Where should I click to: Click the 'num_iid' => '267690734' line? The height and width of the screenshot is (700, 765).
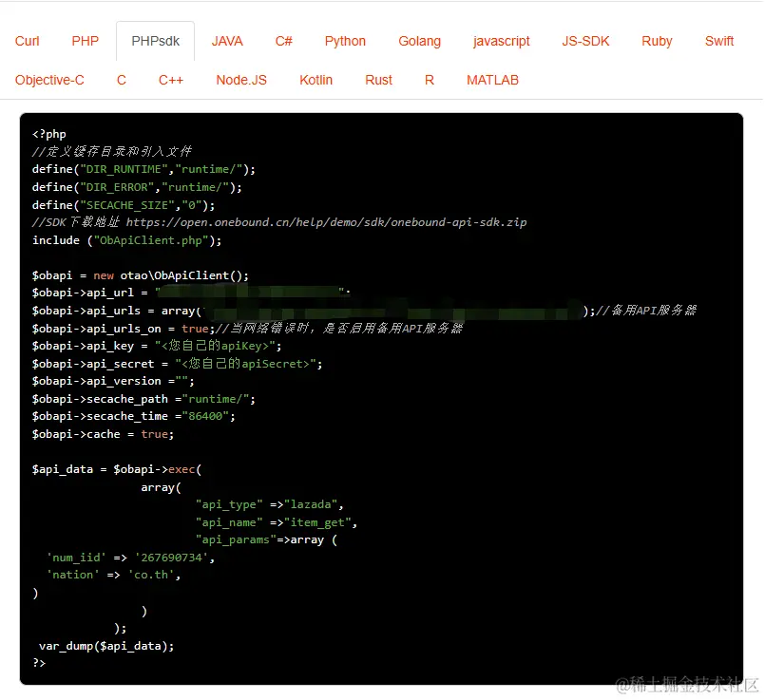point(130,558)
